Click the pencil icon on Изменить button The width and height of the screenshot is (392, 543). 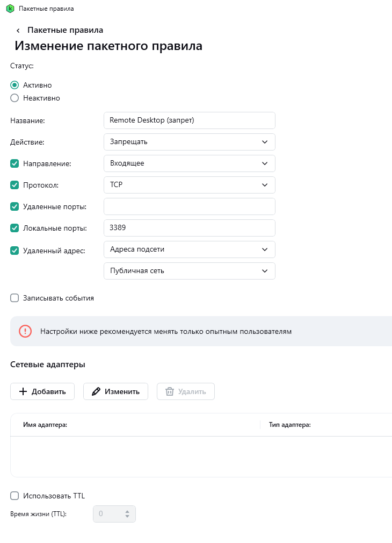point(96,391)
